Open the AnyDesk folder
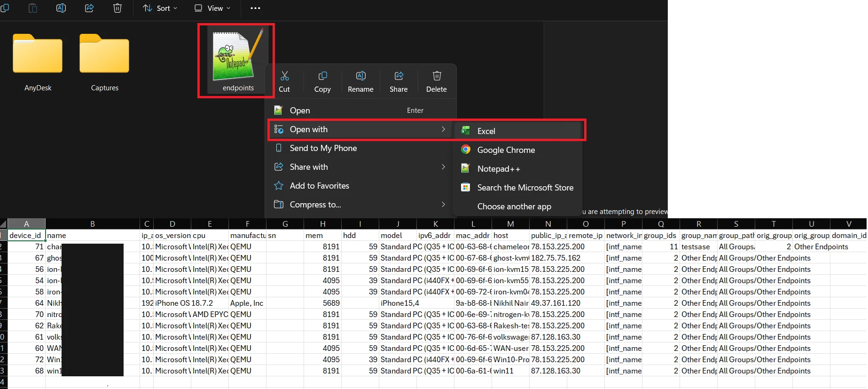The height and width of the screenshot is (389, 868). point(38,62)
